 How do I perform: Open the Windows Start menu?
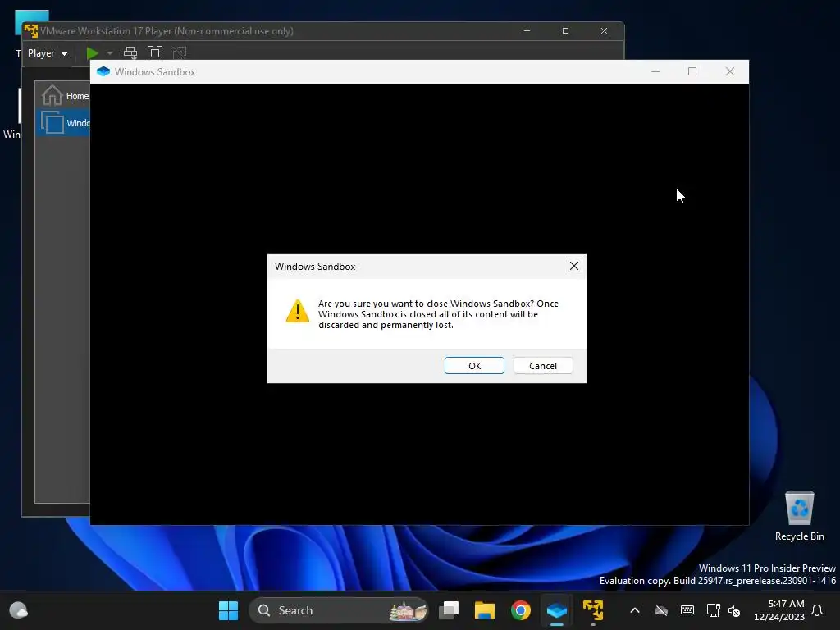tap(228, 610)
